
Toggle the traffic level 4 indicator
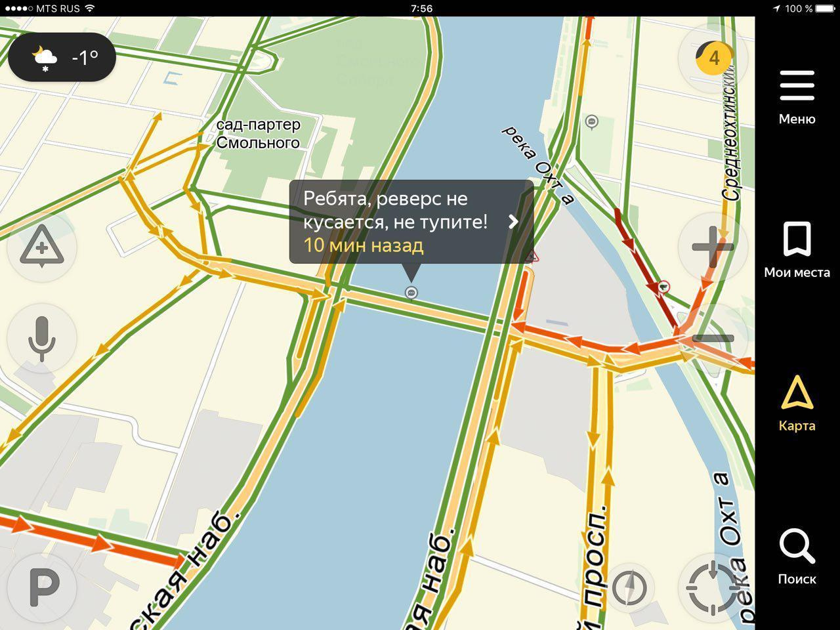coord(713,58)
